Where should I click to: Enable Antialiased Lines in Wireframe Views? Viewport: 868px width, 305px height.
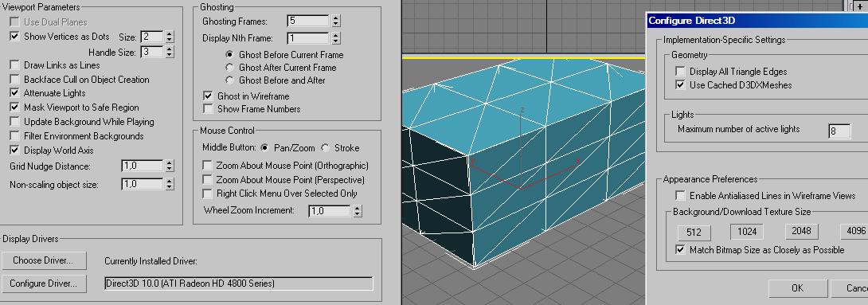[x=680, y=195]
